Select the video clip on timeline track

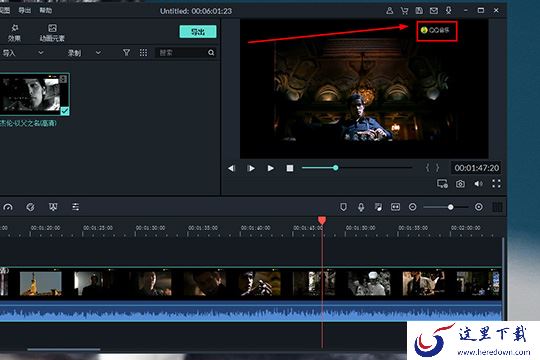(251, 283)
